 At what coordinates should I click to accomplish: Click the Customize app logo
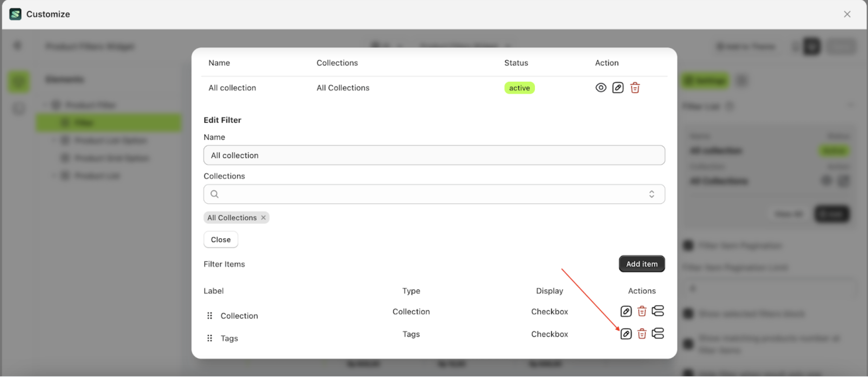pos(15,14)
